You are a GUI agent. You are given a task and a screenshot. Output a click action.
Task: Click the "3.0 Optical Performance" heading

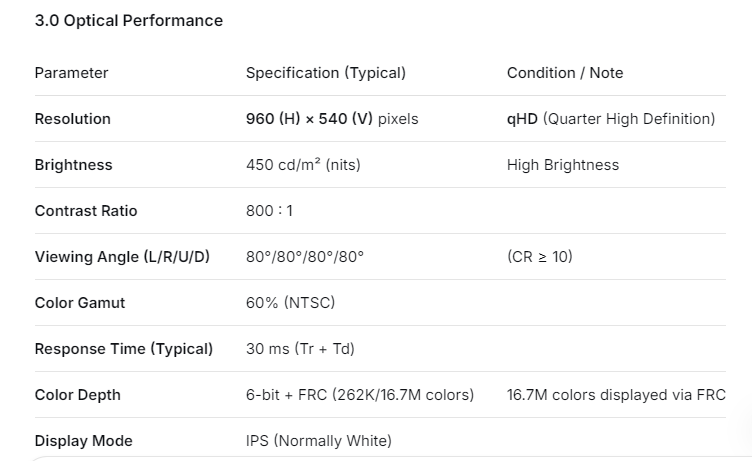[129, 20]
